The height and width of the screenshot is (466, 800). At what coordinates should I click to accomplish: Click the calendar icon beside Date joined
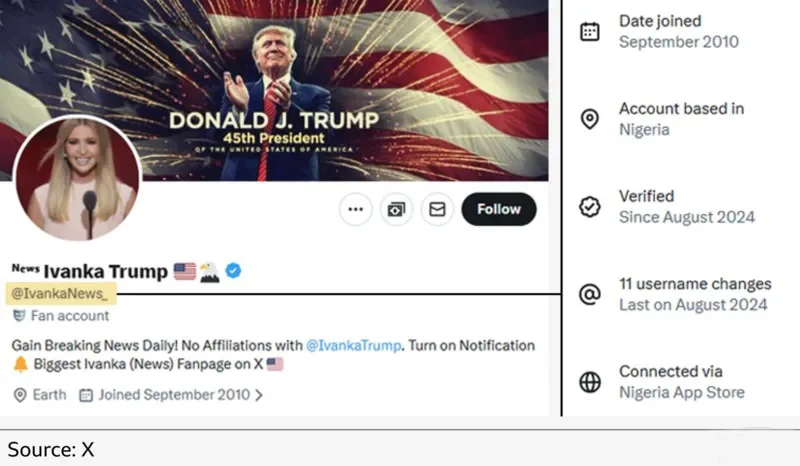(590, 31)
